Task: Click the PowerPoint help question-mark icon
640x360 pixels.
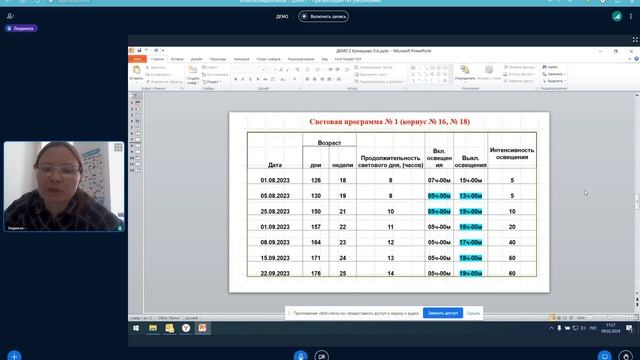Action: [x=636, y=59]
